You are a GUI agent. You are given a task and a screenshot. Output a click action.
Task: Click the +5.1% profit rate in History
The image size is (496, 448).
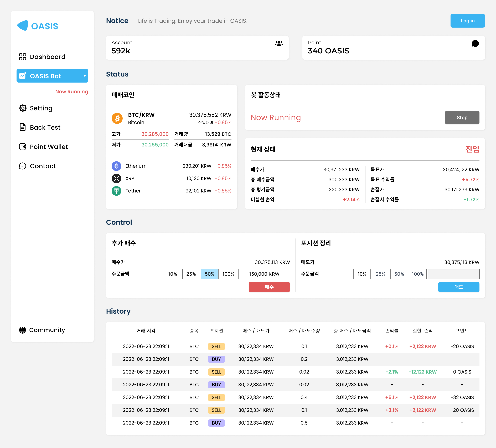pos(392,398)
